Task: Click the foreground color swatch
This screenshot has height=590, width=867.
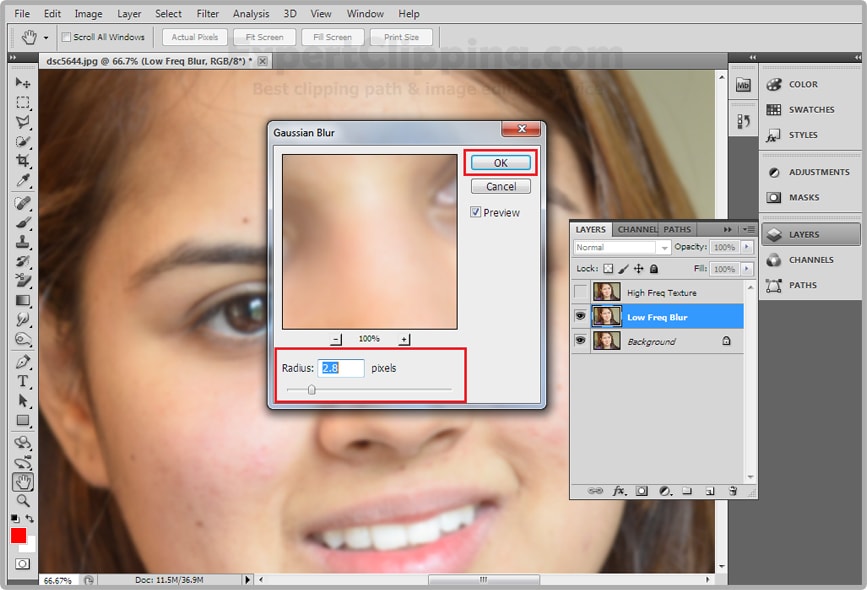Action: [x=17, y=536]
